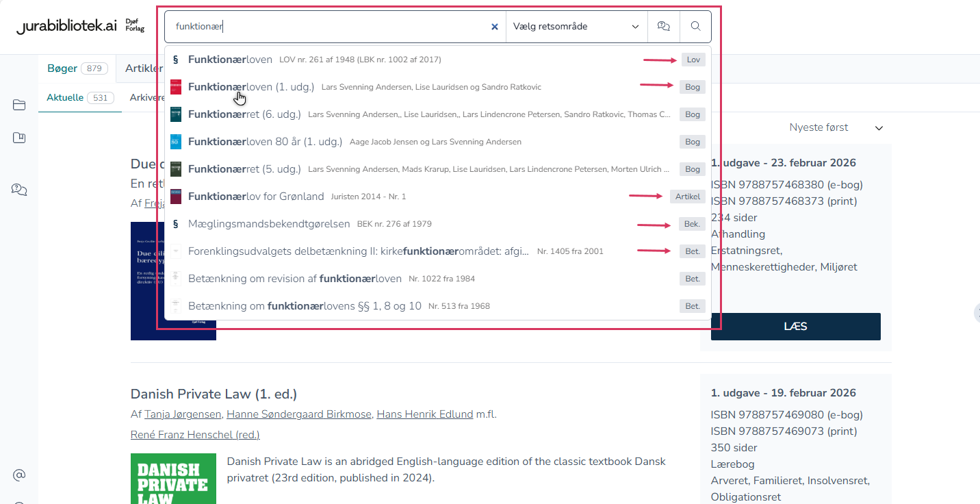Open the Nyeste først sort dropdown
This screenshot has height=504, width=980.
point(836,127)
